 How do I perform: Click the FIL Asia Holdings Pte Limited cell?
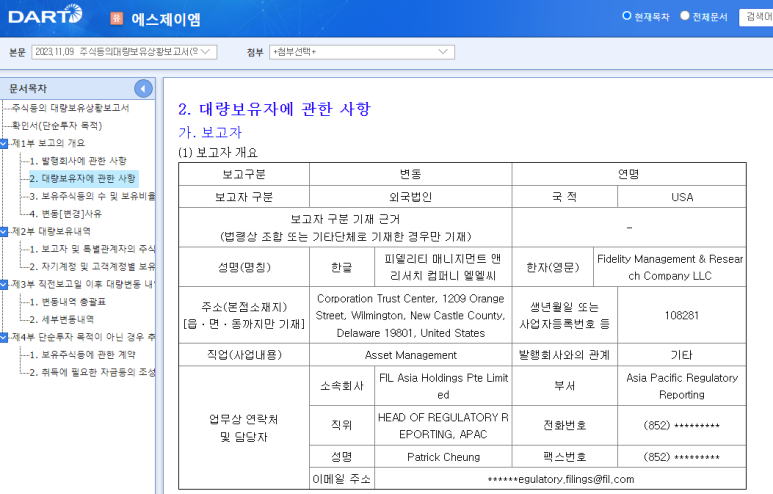click(443, 386)
